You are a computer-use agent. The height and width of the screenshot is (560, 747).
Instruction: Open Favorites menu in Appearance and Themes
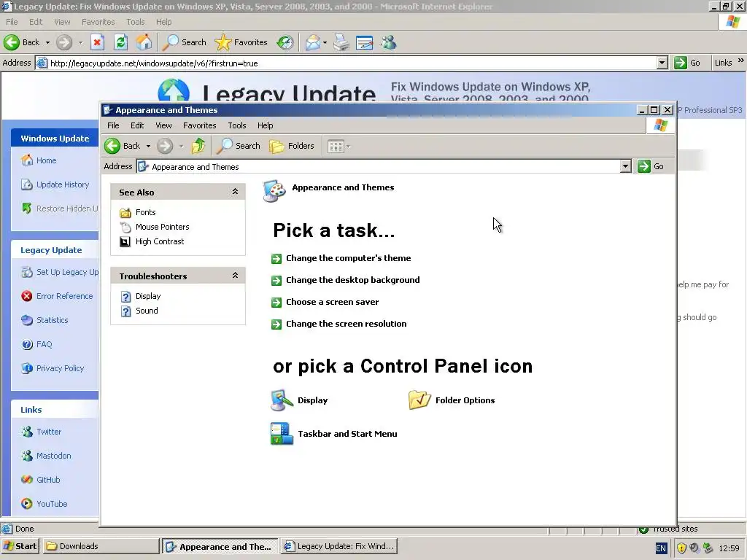[x=200, y=125]
